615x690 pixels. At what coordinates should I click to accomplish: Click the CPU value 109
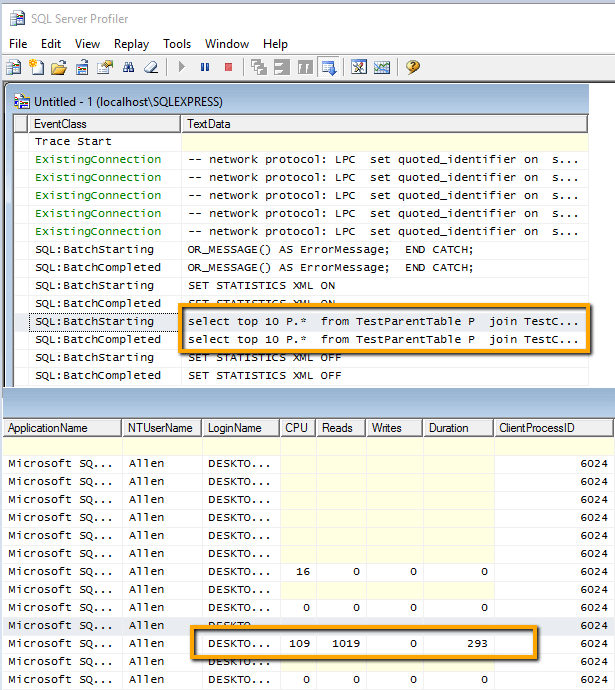(300, 644)
